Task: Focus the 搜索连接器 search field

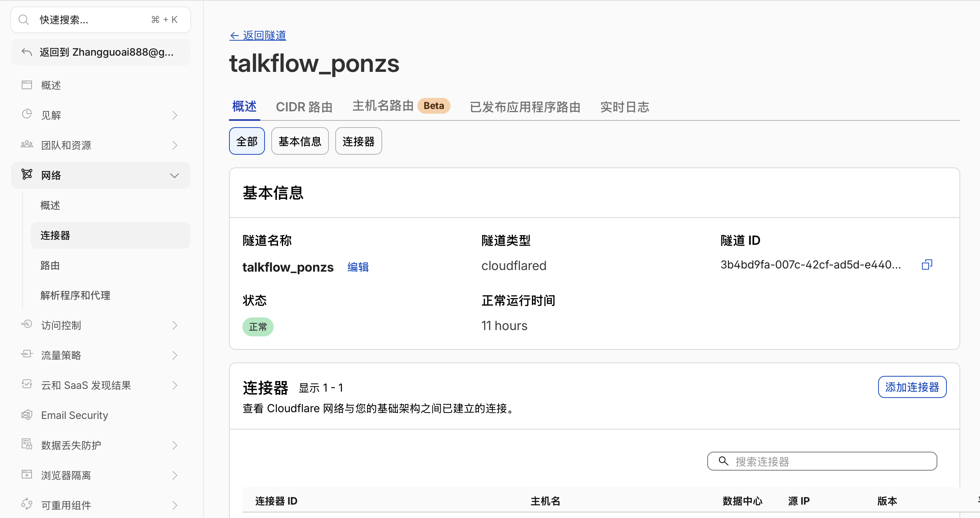Action: click(822, 461)
